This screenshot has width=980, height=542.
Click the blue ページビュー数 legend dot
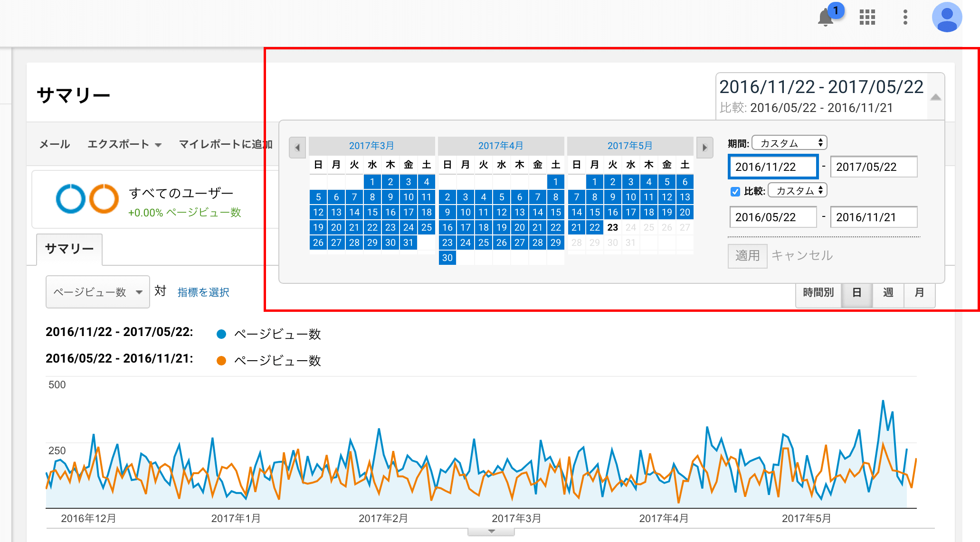221,334
